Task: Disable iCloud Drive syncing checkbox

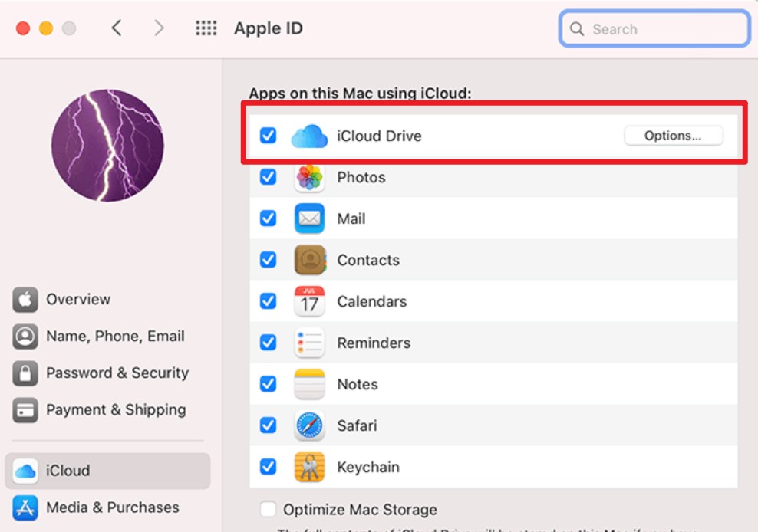Action: click(x=268, y=136)
